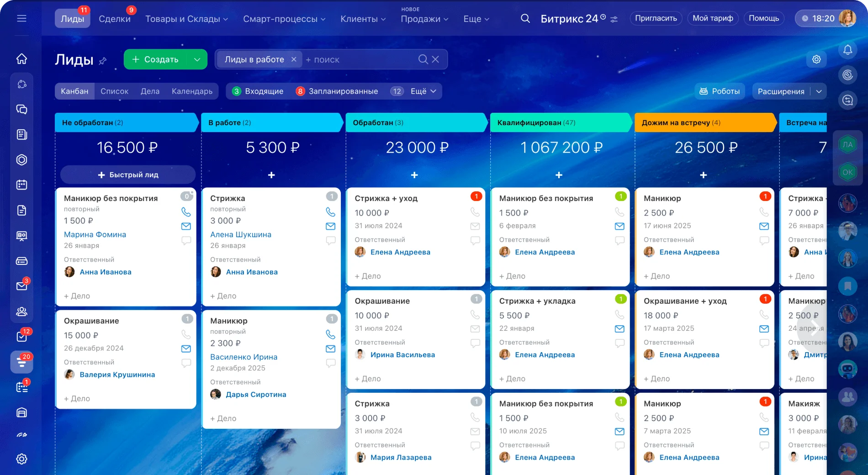868x475 pixels.
Task: Click the Home icon at top of sidebar
Action: pyautogui.click(x=21, y=58)
